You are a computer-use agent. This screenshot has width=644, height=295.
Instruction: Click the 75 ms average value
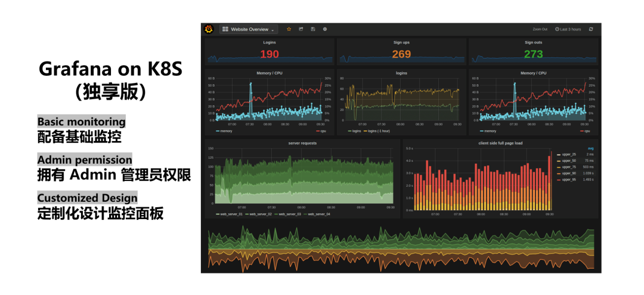coord(590,161)
